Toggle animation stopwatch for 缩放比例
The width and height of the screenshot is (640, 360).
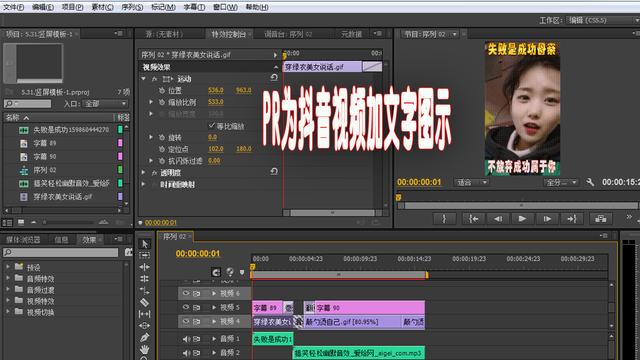pos(162,102)
